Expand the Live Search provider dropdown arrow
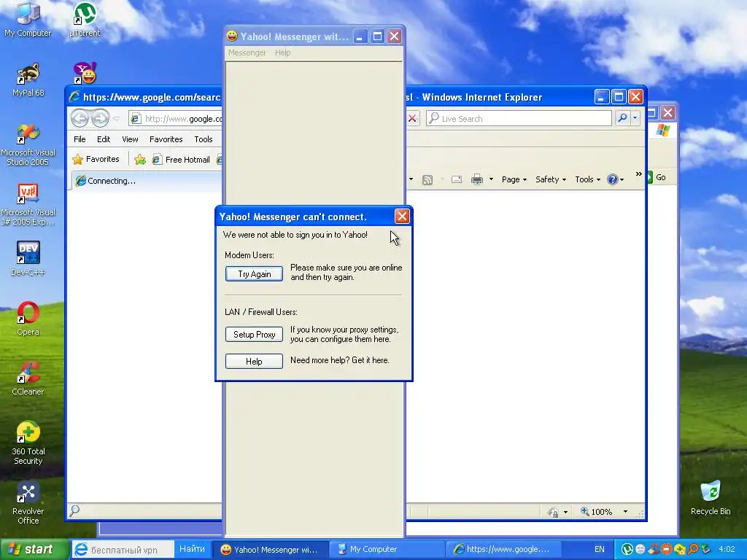747x560 pixels. (x=635, y=118)
